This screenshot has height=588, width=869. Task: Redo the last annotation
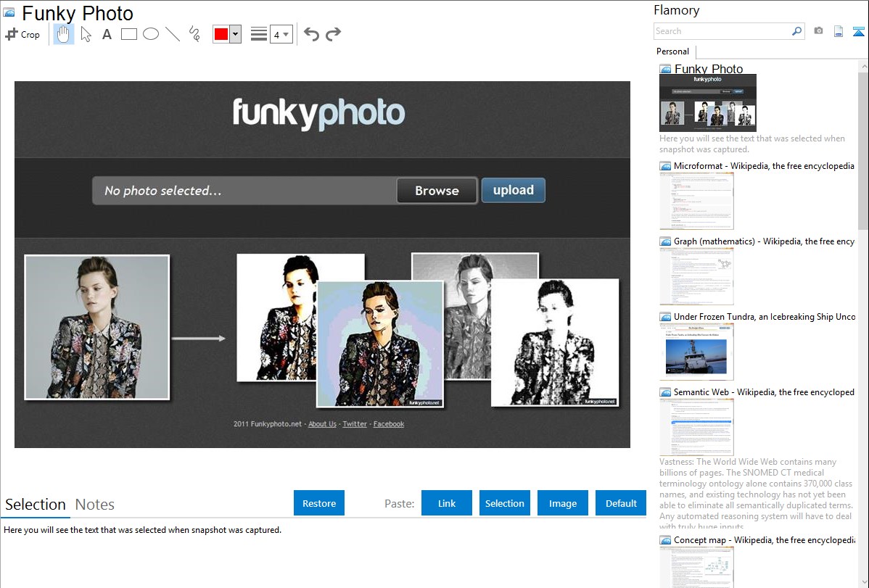click(x=333, y=34)
